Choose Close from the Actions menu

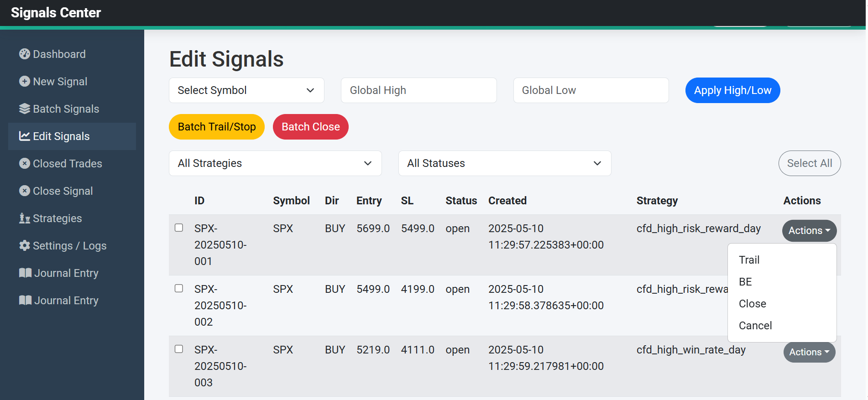coord(782,304)
